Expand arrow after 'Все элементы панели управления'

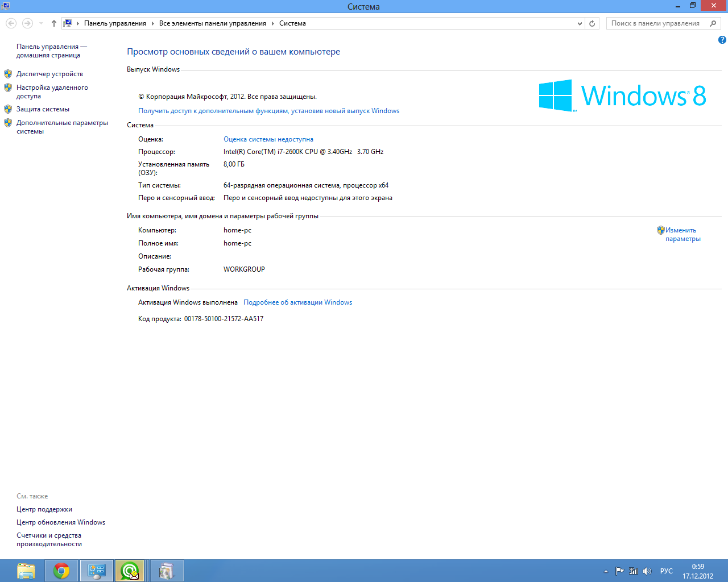[x=272, y=23]
